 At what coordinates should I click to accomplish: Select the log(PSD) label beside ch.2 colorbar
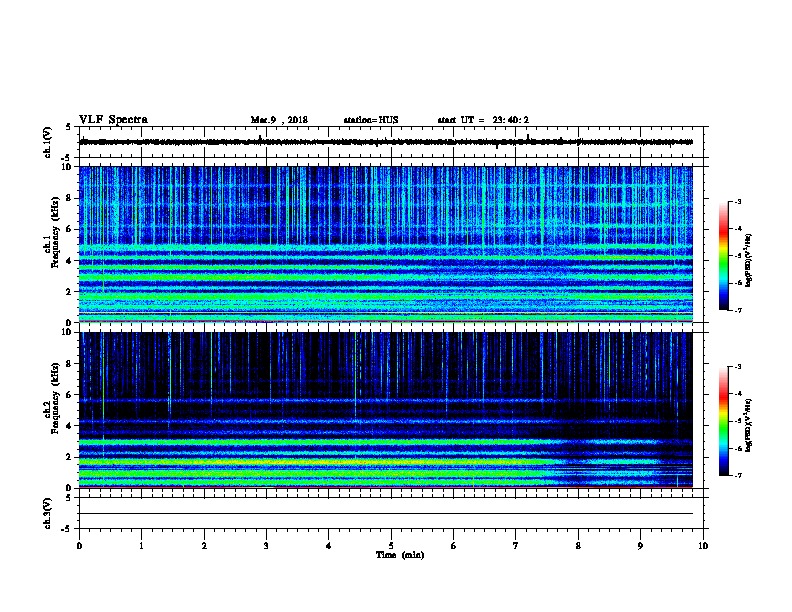pyautogui.click(x=748, y=425)
